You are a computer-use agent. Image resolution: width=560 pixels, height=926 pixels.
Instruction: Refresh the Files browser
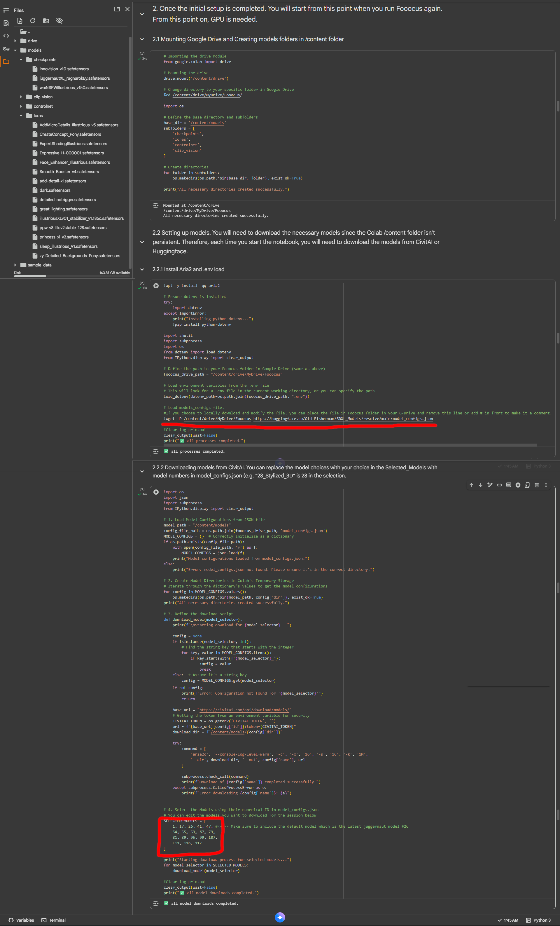click(33, 21)
